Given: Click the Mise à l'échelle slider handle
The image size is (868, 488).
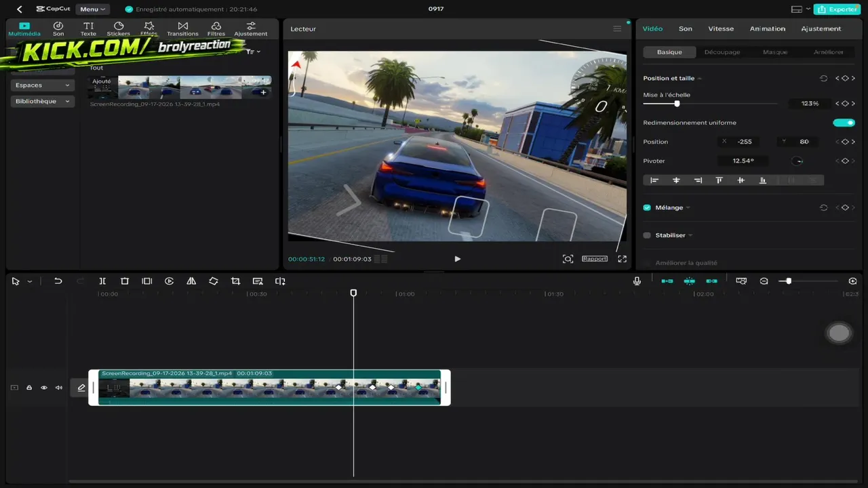Looking at the screenshot, I should click(x=677, y=104).
